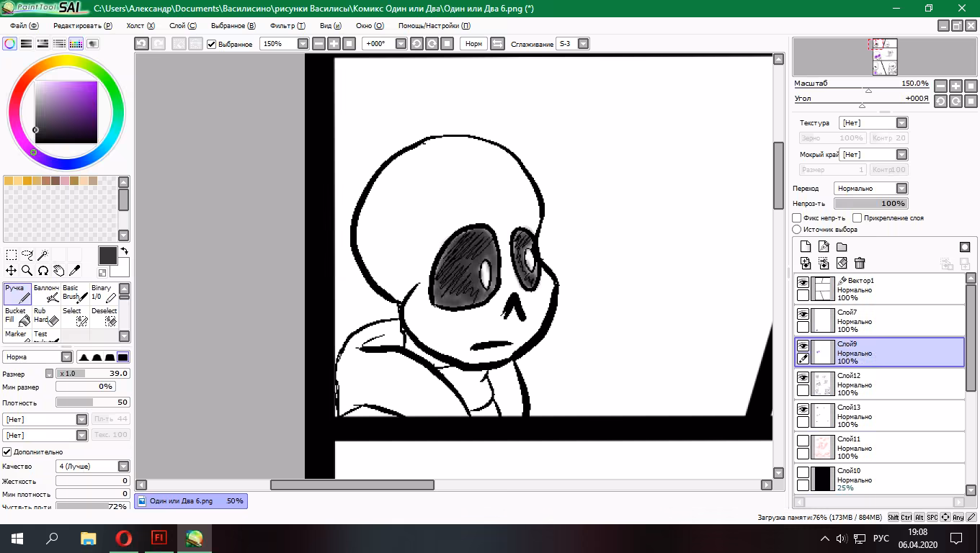Select the rotate canvas tool
The width and height of the screenshot is (980, 553).
(43, 271)
